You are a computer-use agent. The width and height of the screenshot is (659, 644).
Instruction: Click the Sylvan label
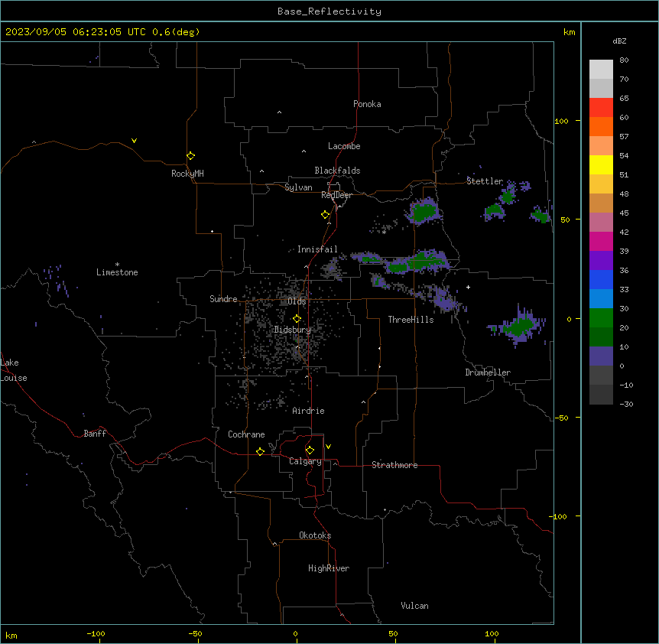click(298, 187)
